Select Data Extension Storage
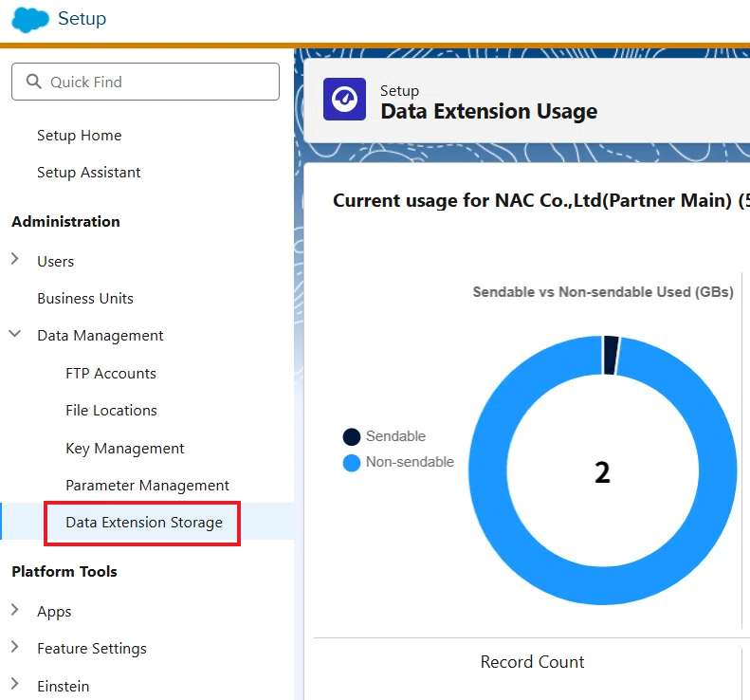This screenshot has height=700, width=750. pyautogui.click(x=144, y=523)
